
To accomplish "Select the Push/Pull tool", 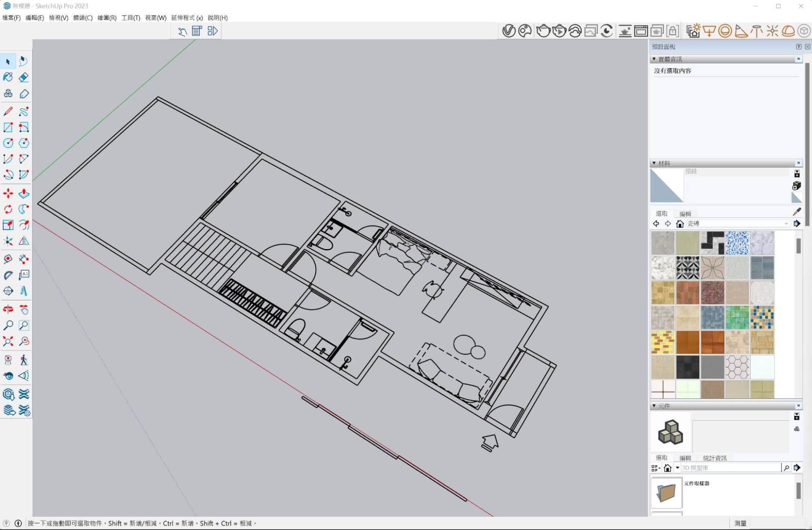I will click(24, 193).
